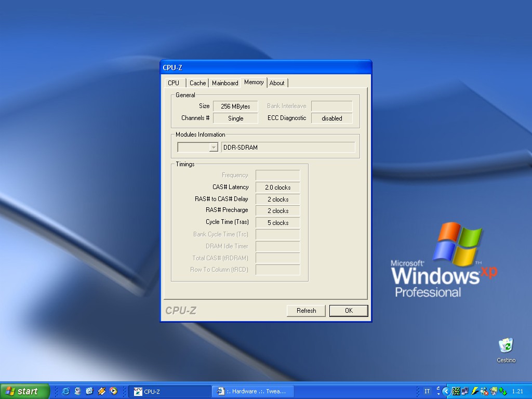Screen dimensions: 532x399
Task: Switch to the Hardware Twea... taskbar window
Action: click(253, 391)
